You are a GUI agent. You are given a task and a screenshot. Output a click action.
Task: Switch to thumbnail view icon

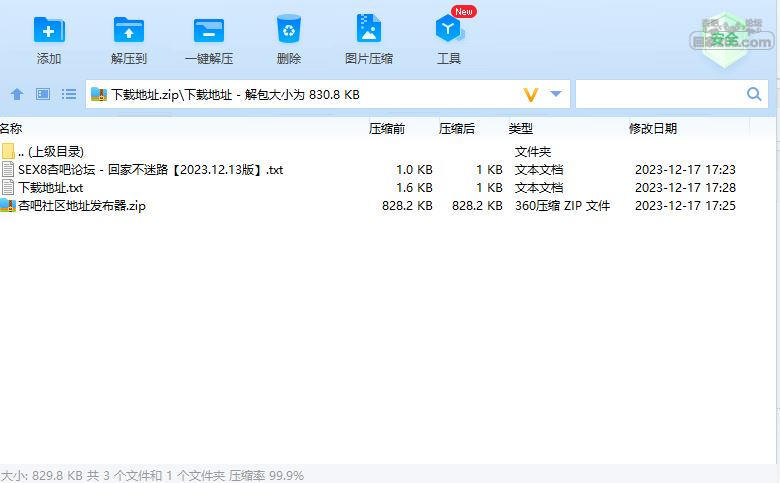click(x=43, y=94)
